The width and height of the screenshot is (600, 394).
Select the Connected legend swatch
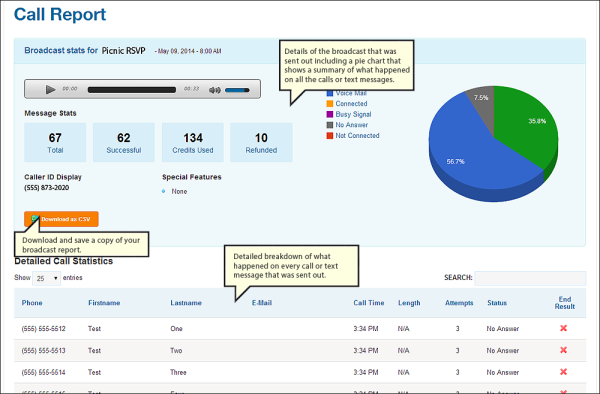(330, 104)
